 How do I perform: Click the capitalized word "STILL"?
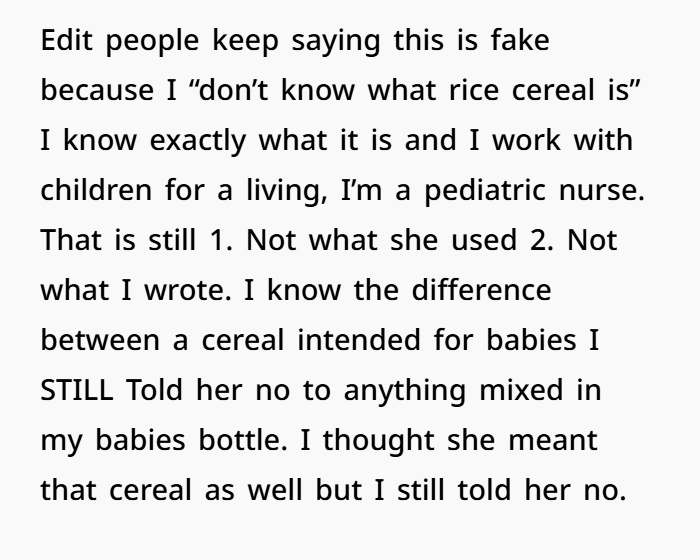[x=77, y=390]
